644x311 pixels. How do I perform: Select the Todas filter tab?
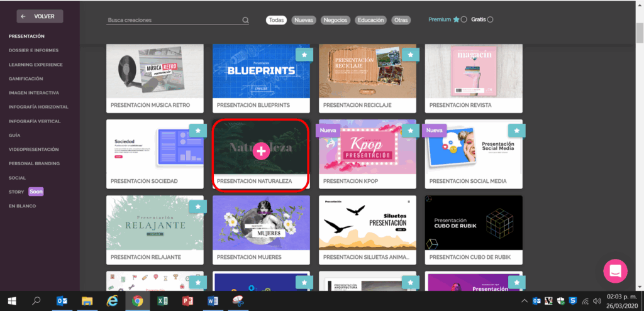click(x=276, y=20)
